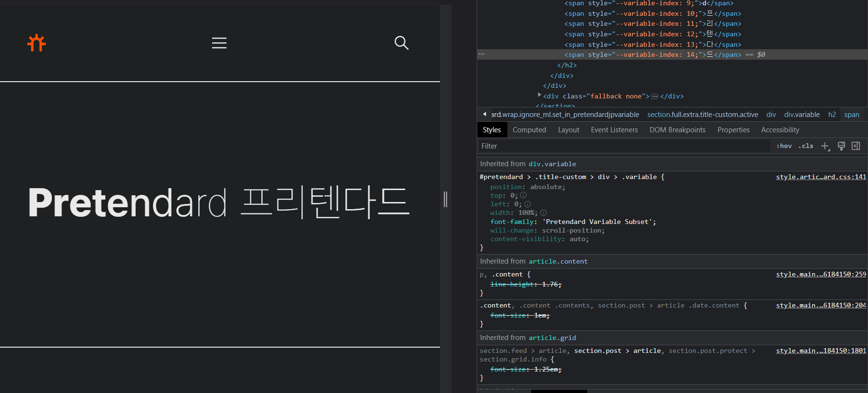Select the set_in_pretendardjpvariable breadcrumb

565,115
